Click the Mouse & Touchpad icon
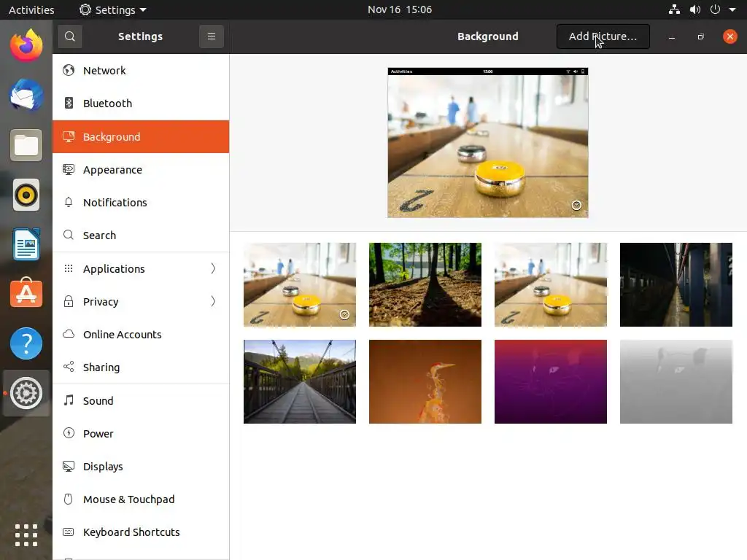This screenshot has height=560, width=747. (x=69, y=499)
